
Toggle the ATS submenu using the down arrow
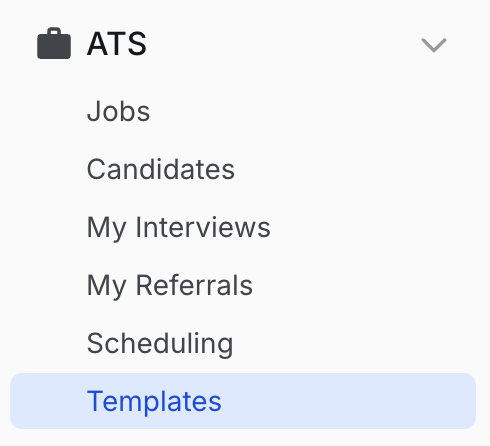(x=434, y=45)
